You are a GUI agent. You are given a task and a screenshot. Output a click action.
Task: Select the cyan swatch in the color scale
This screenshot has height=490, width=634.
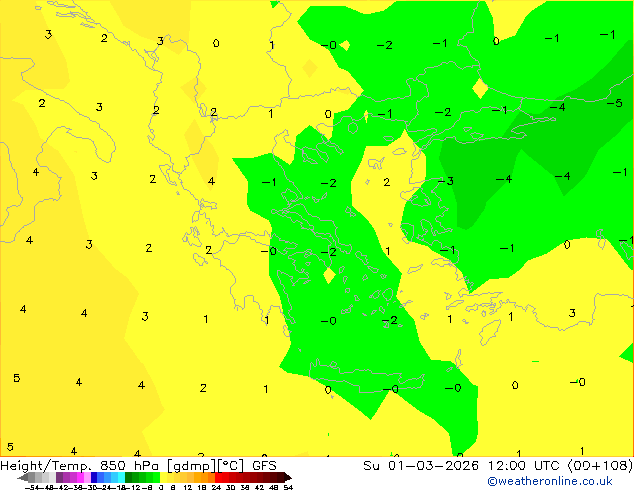[121, 477]
